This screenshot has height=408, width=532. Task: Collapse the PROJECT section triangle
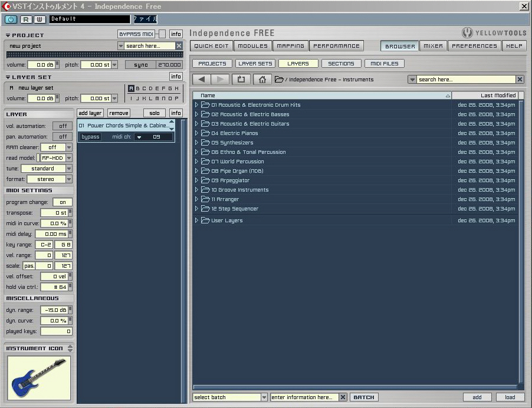click(8, 35)
